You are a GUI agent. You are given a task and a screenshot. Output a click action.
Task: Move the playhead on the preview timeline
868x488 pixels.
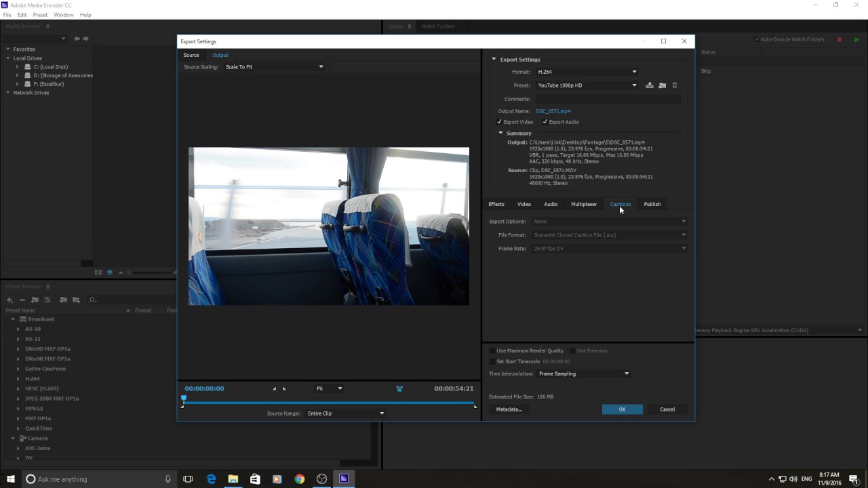tap(184, 398)
